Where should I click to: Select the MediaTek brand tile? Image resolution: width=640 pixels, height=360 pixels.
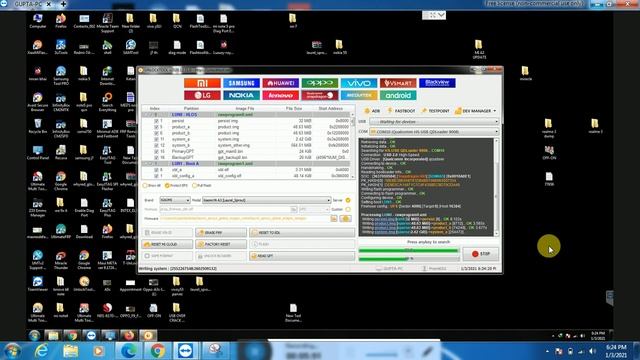click(359, 96)
